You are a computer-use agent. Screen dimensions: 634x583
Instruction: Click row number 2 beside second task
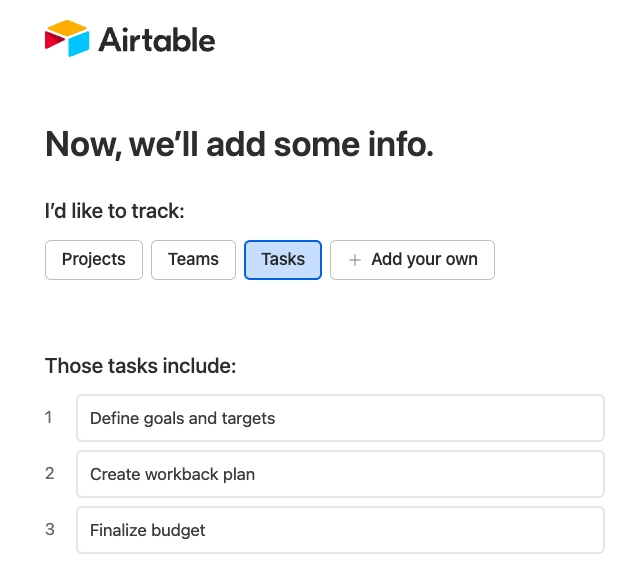tap(50, 473)
